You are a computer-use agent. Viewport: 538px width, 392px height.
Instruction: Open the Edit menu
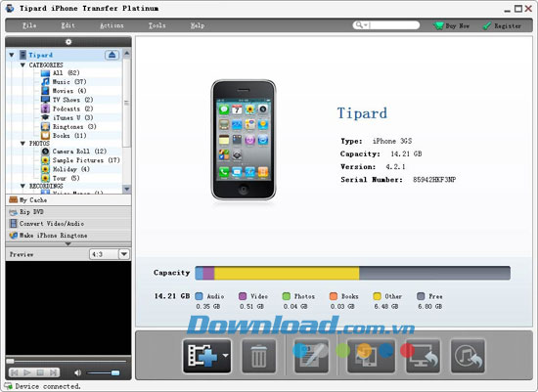(x=67, y=25)
